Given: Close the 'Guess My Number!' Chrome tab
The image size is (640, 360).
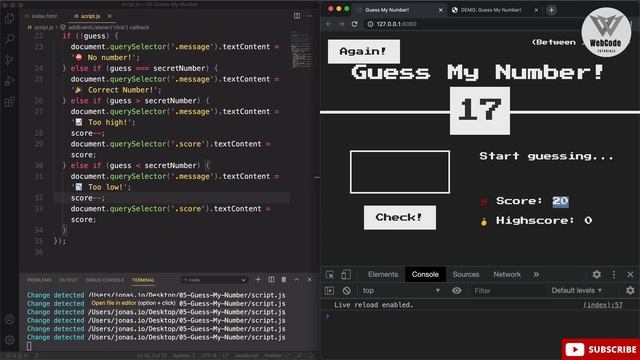Looking at the screenshot, I should (x=440, y=10).
